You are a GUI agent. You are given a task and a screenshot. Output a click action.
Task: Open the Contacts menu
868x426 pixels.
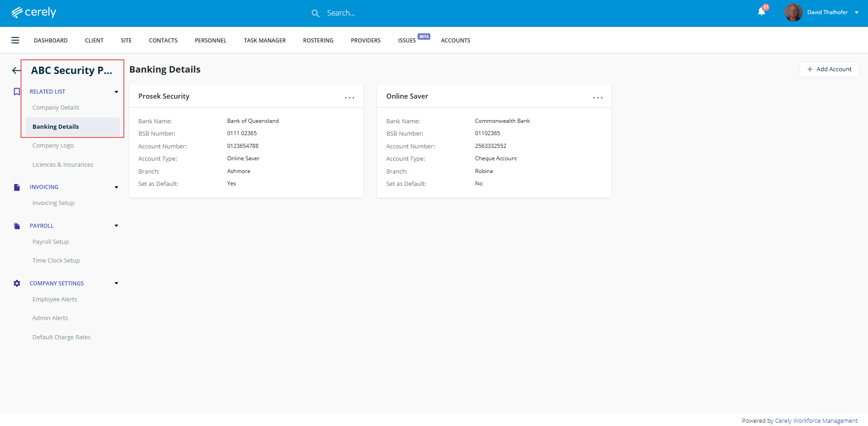(x=163, y=41)
